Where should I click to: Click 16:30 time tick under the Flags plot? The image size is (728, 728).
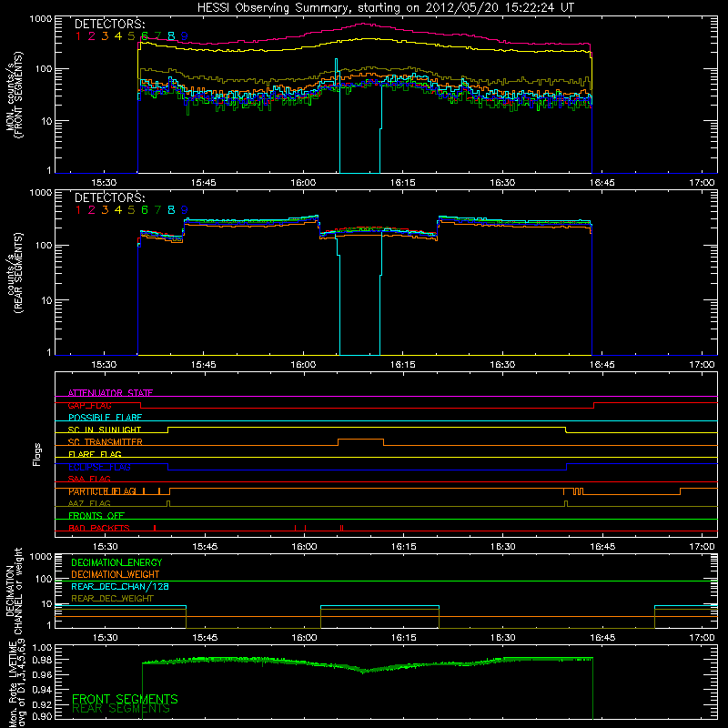503,547
